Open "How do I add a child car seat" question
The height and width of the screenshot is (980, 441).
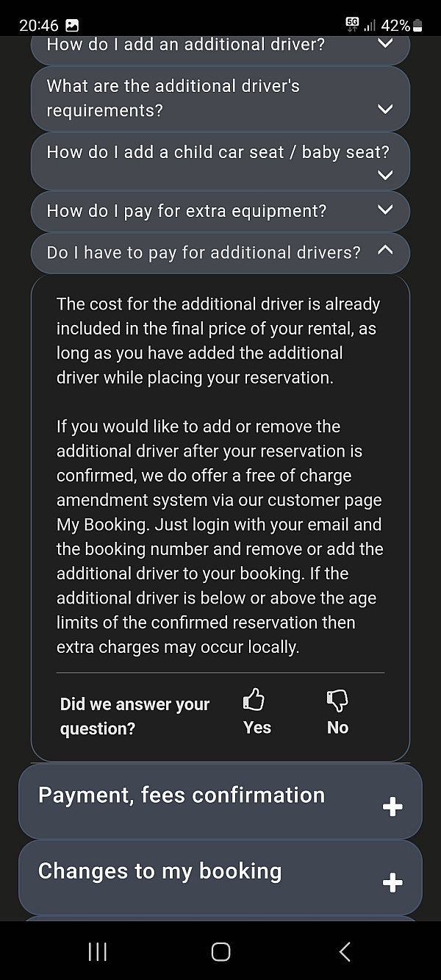(x=218, y=153)
